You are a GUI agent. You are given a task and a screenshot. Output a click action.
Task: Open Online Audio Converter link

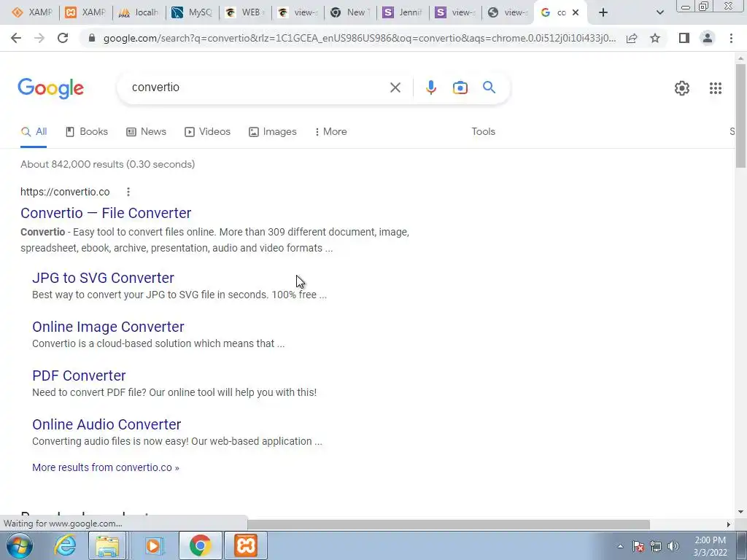tap(107, 424)
